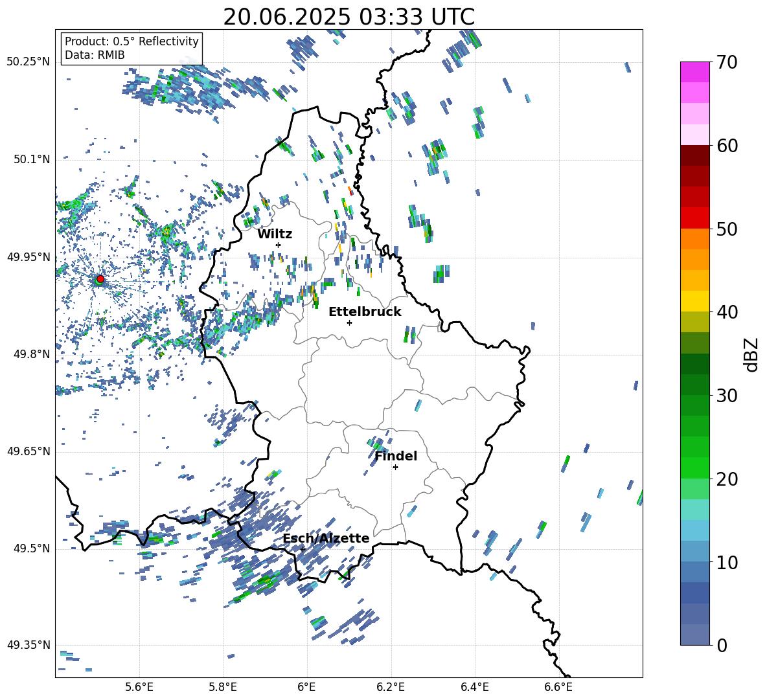The image size is (767, 700).
Task: Click the 49.5°N latitude label
Action: [x=31, y=548]
